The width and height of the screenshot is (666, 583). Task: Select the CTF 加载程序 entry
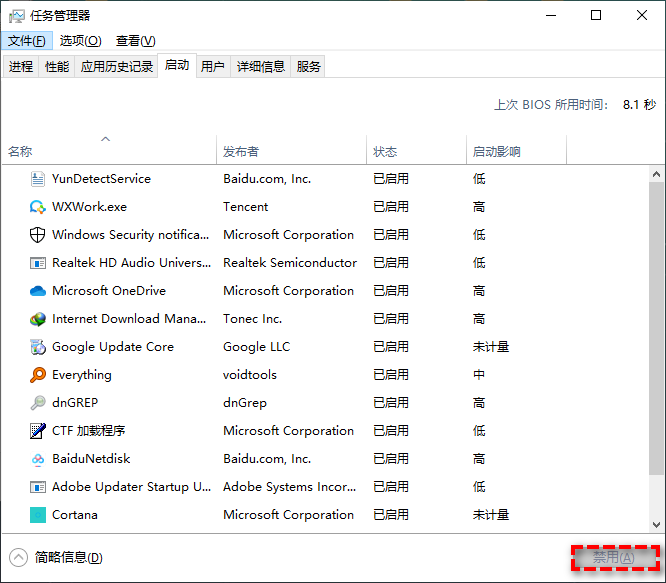tap(88, 431)
